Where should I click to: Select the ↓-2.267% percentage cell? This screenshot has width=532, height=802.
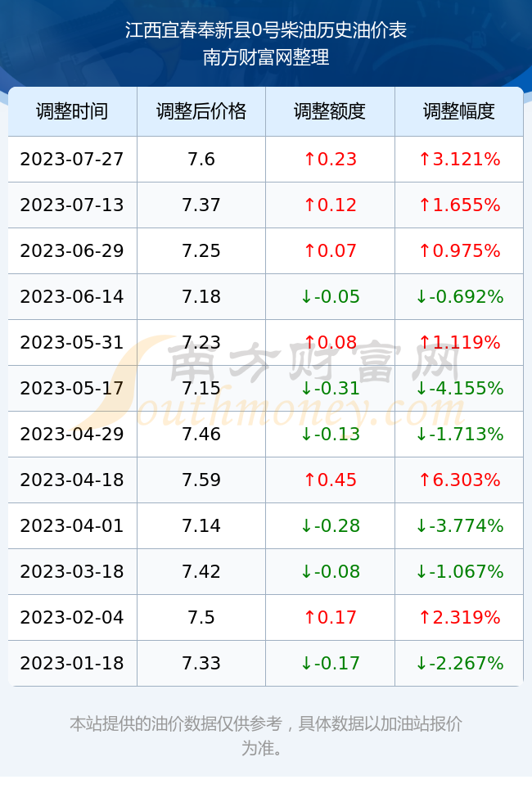click(459, 663)
